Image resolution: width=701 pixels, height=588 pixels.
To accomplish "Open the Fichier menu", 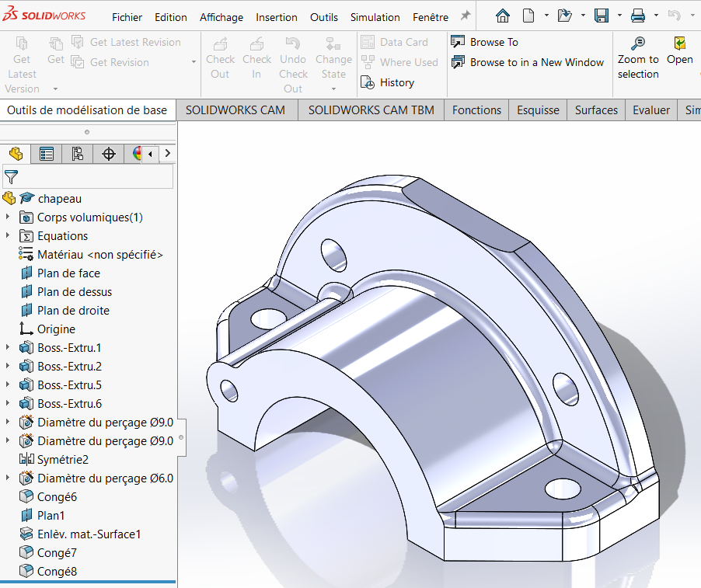I will pyautogui.click(x=127, y=17).
